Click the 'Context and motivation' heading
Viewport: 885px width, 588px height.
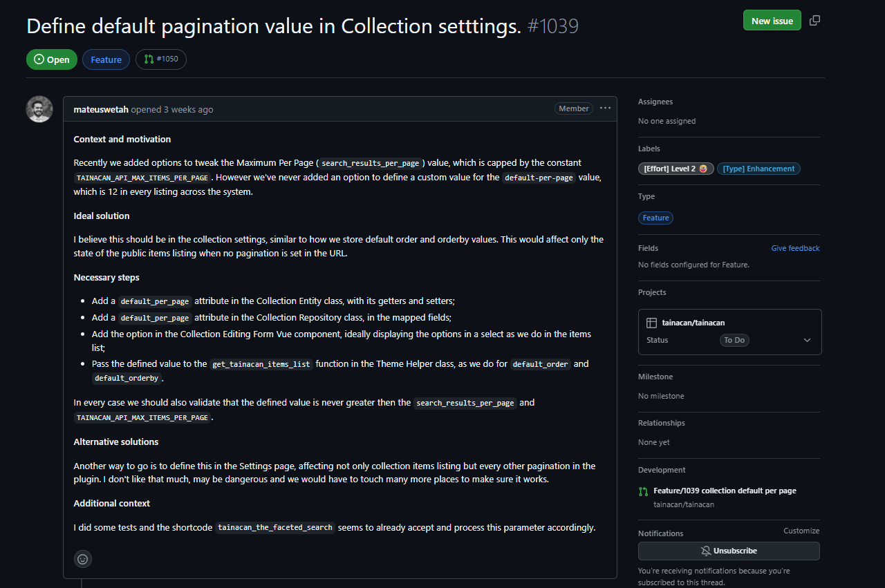click(122, 140)
